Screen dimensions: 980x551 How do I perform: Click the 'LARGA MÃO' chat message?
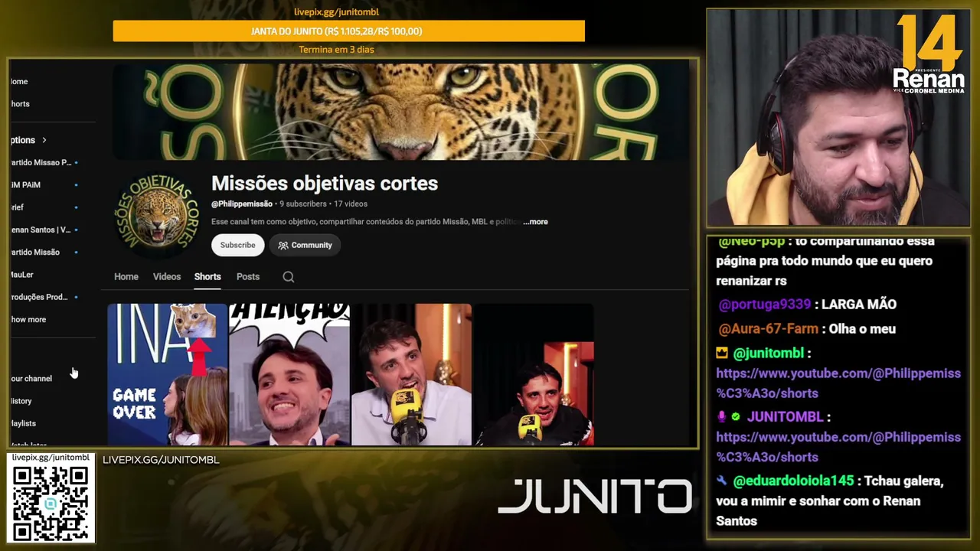(x=860, y=305)
